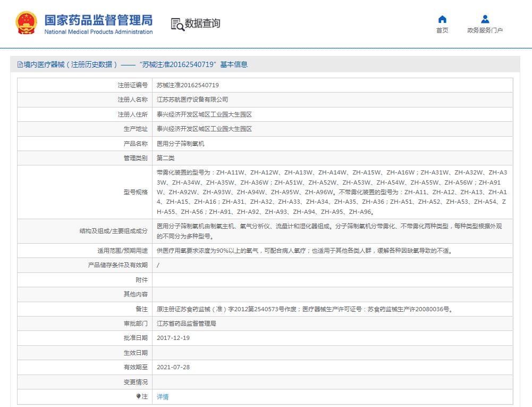This screenshot has height=407, width=532.
Task: Click the approval date 2017-12-19
Action: (173, 338)
